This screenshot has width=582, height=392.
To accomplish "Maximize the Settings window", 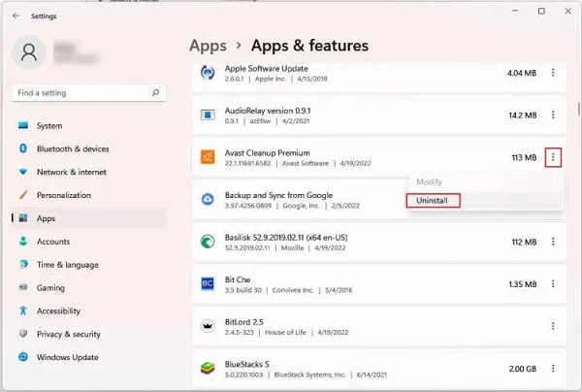I will click(x=541, y=11).
